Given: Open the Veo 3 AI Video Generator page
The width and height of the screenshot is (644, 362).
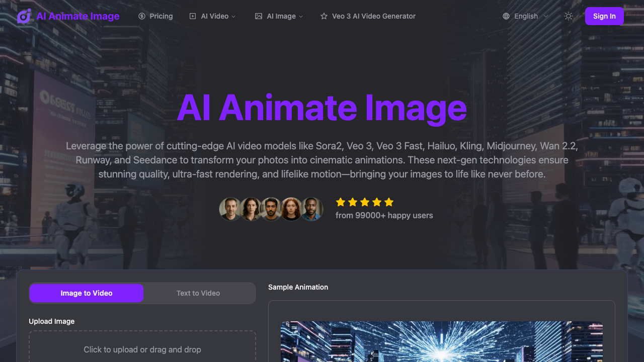Looking at the screenshot, I should (x=374, y=16).
